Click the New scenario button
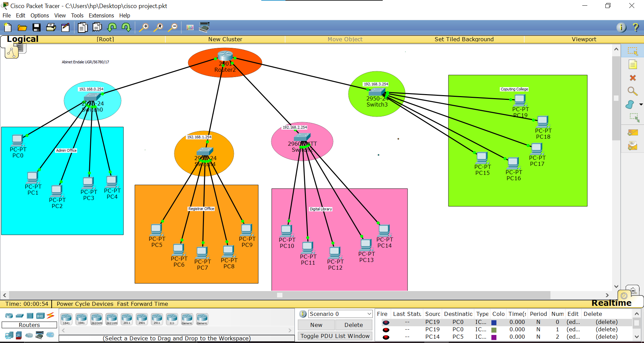644x343 pixels. click(316, 325)
